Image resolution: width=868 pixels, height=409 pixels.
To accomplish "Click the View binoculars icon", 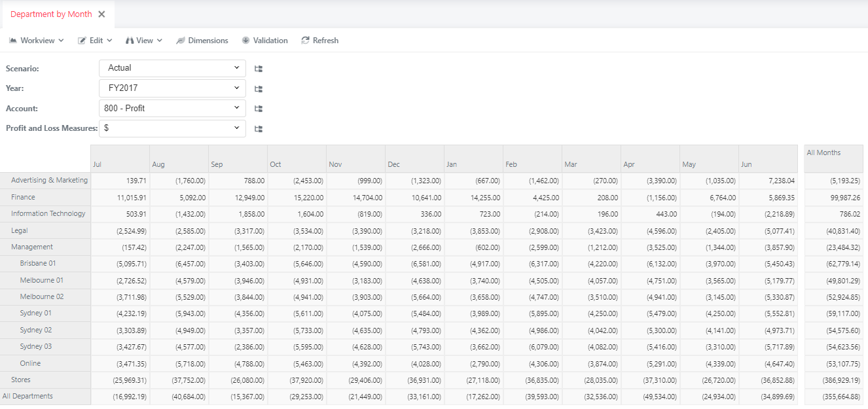I will [129, 41].
